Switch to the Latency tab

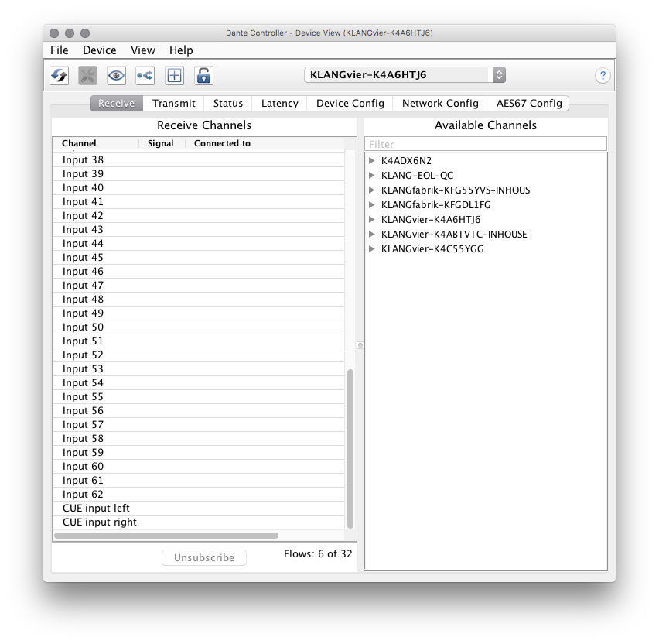click(279, 104)
